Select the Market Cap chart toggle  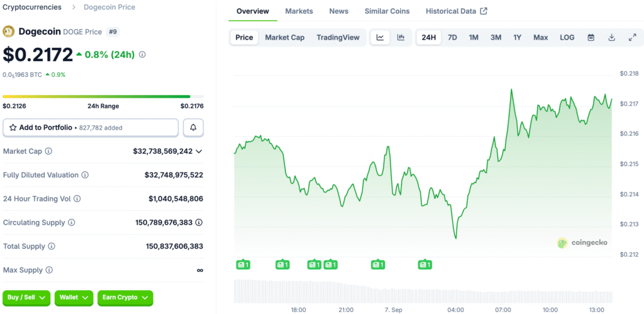(x=285, y=37)
